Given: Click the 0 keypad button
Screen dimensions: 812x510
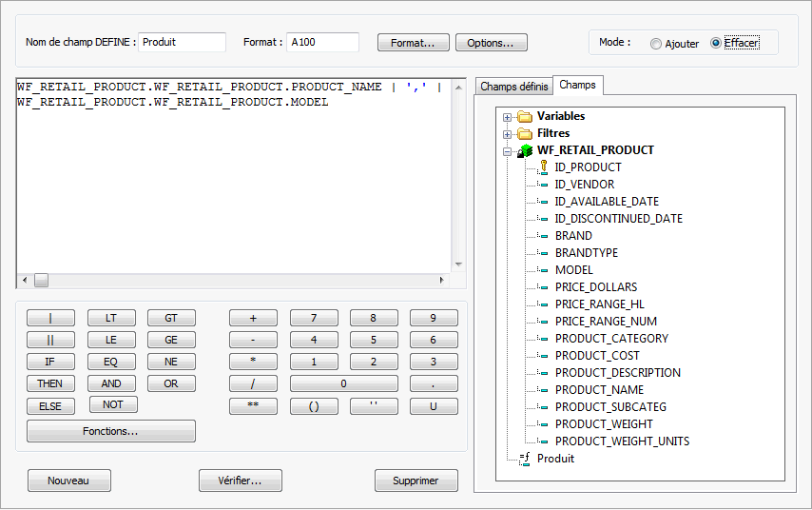Looking at the screenshot, I should point(344,384).
